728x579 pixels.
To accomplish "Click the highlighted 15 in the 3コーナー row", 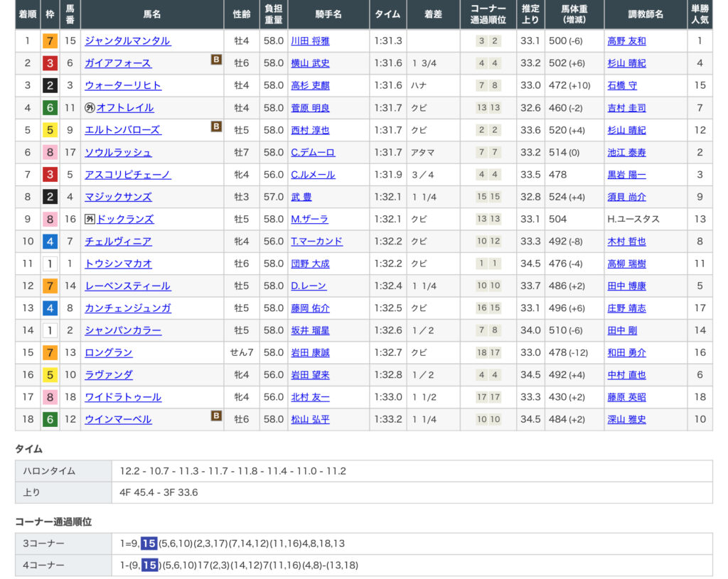I will click(x=149, y=543).
